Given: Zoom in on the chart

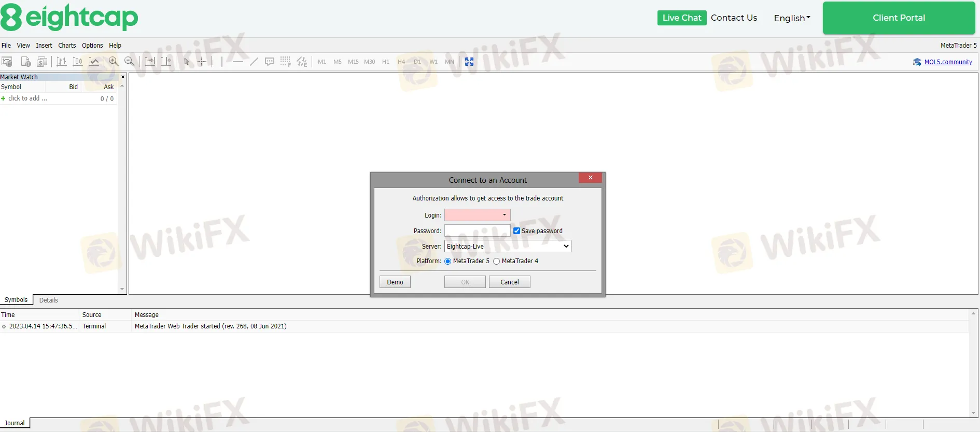Looking at the screenshot, I should pyautogui.click(x=114, y=62).
